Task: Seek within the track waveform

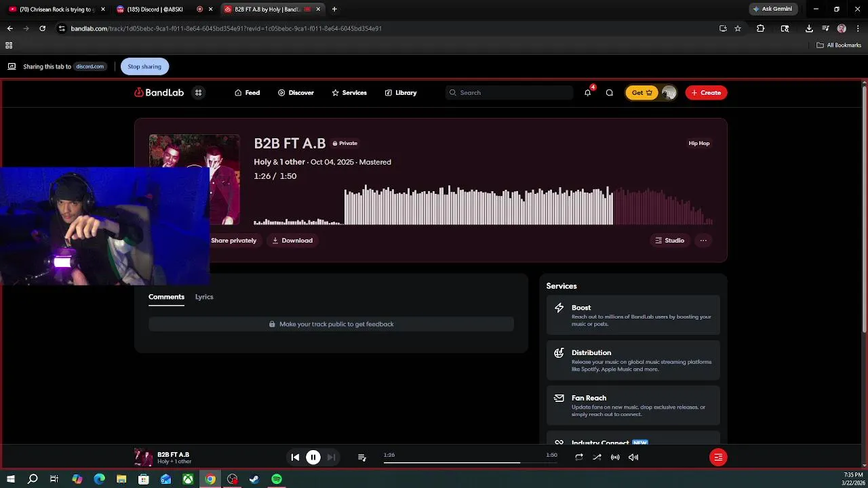Action: point(483,205)
